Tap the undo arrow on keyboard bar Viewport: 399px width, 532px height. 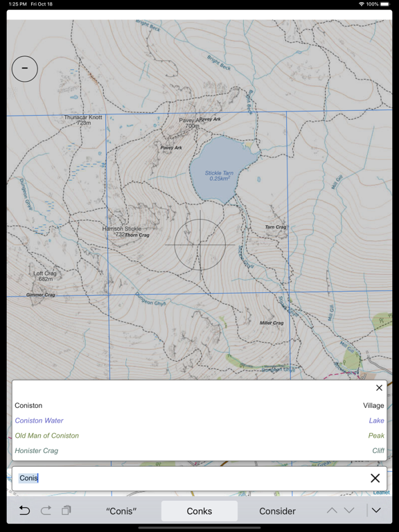click(24, 511)
